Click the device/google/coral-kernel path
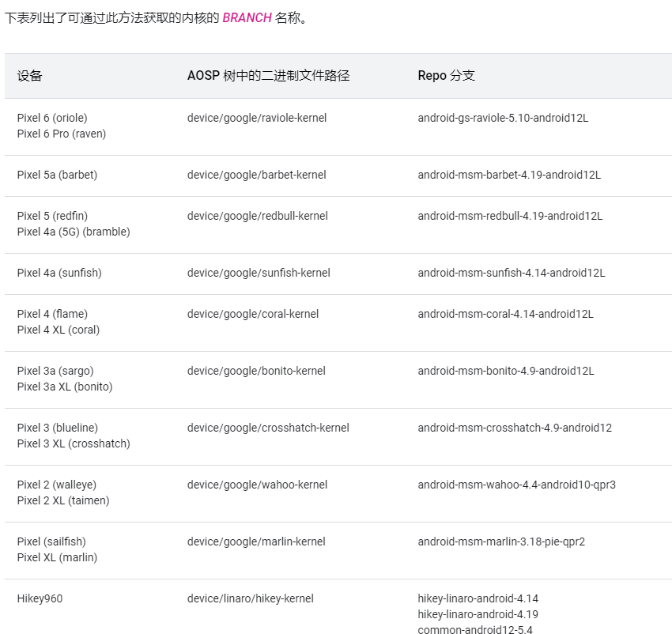Image resolution: width=672 pixels, height=634 pixels. [253, 314]
